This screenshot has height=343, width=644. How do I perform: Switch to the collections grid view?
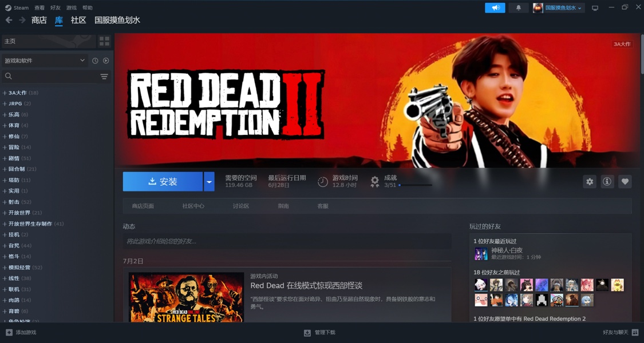click(x=104, y=41)
